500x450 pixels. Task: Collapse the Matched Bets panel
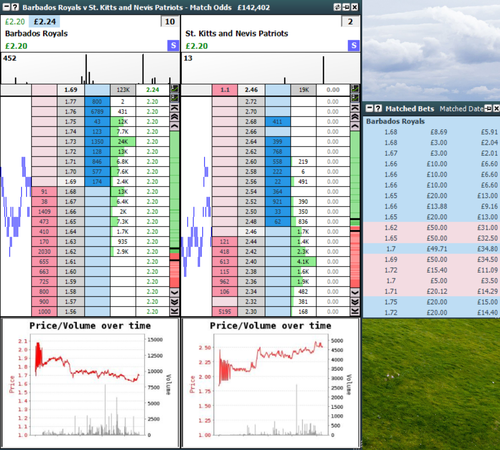point(369,108)
